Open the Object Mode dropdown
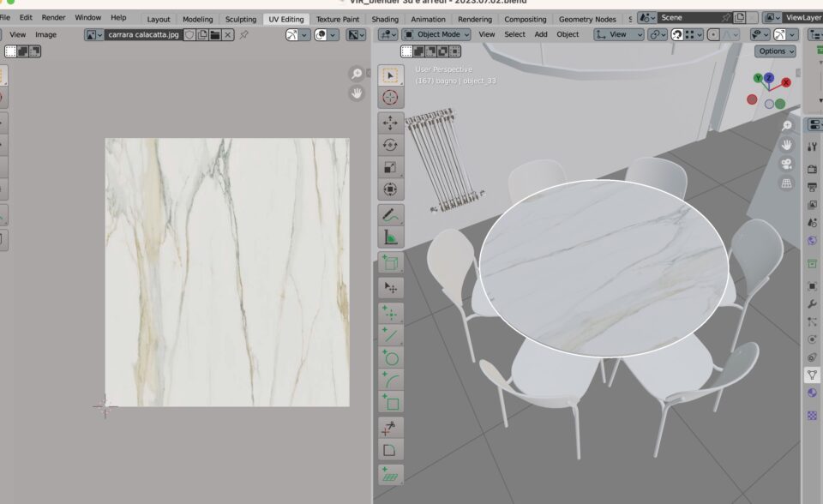Image resolution: width=823 pixels, height=504 pixels. click(x=436, y=34)
